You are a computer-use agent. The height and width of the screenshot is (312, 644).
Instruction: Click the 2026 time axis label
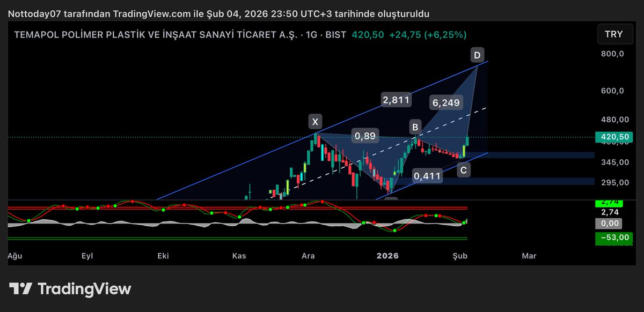pyautogui.click(x=388, y=256)
